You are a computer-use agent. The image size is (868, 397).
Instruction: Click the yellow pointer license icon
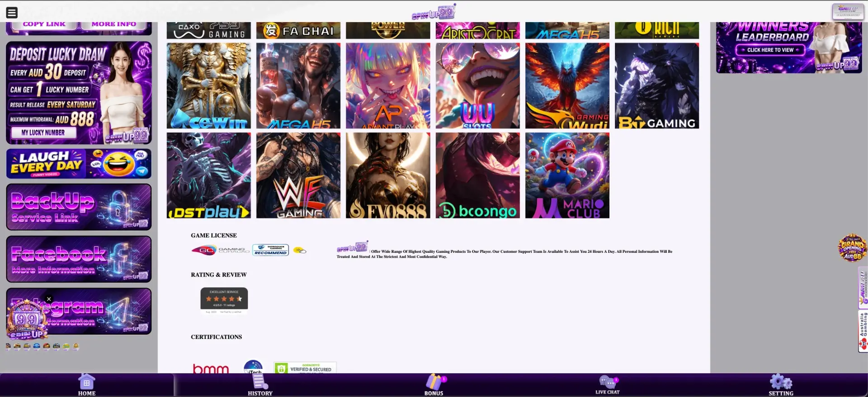click(299, 250)
